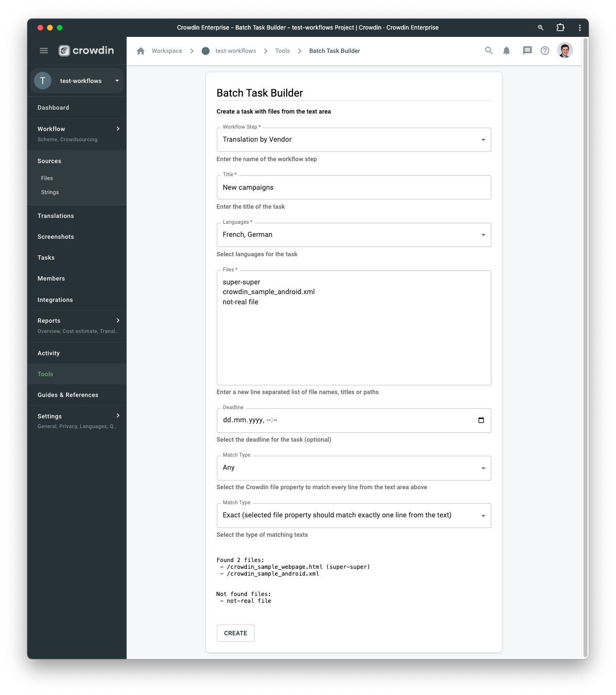Open the three-dot browser menu

point(580,28)
